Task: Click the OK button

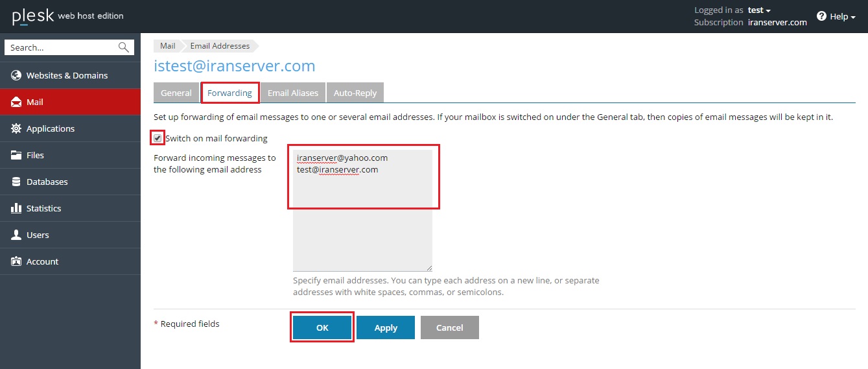Action: (322, 327)
